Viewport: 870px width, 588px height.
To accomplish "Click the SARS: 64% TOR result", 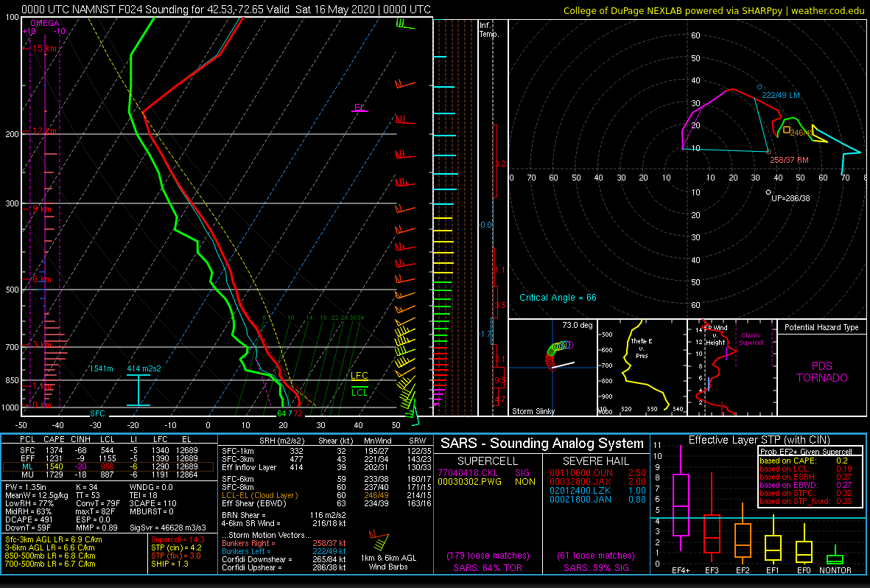I will pyautogui.click(x=487, y=568).
